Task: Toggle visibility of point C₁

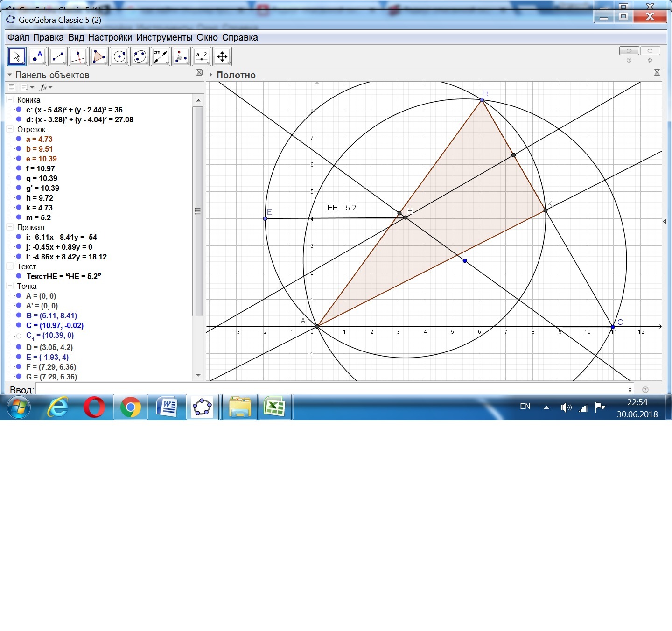Action: coord(19,336)
